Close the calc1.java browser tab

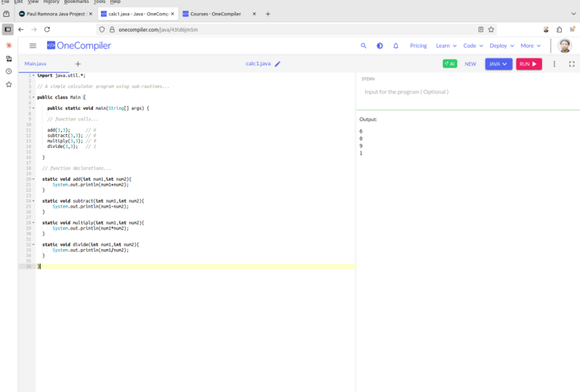(x=172, y=14)
